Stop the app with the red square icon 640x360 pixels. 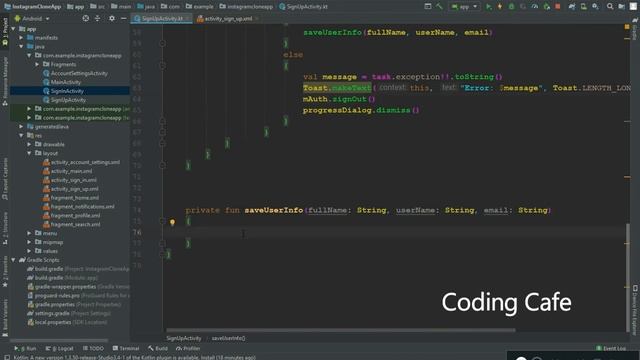click(x=558, y=7)
